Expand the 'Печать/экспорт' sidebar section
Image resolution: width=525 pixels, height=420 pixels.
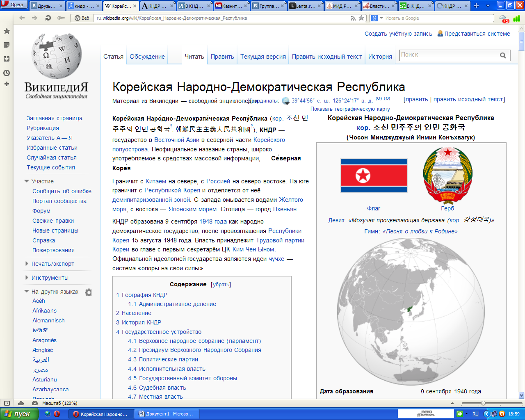27,264
